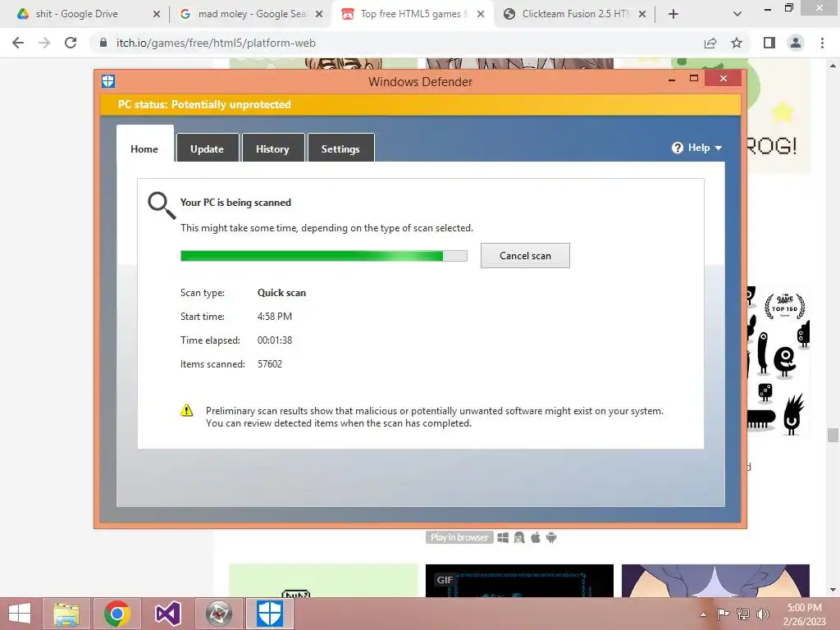The image size is (840, 630).
Task: Click the Android platform icon under game
Action: pos(551,537)
